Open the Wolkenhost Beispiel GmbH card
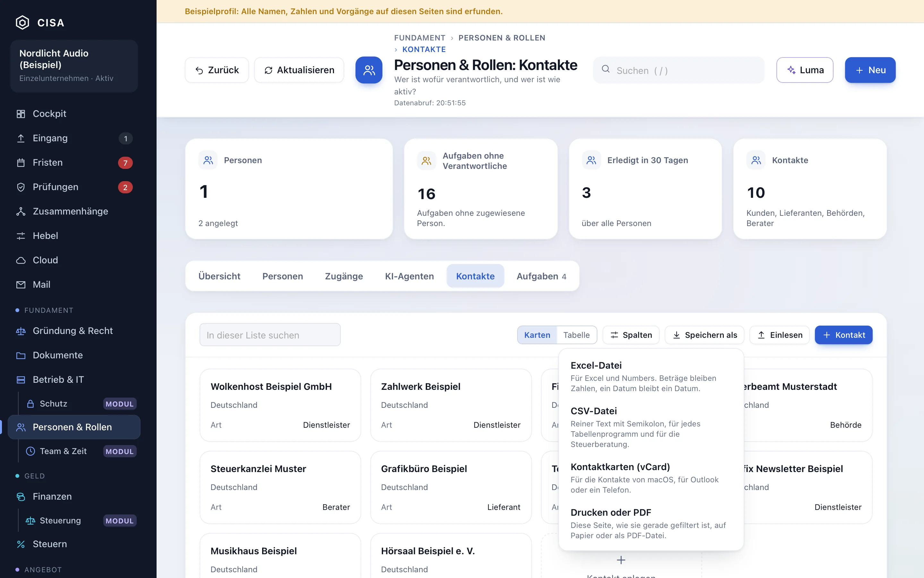This screenshot has height=578, width=924. pos(280,405)
